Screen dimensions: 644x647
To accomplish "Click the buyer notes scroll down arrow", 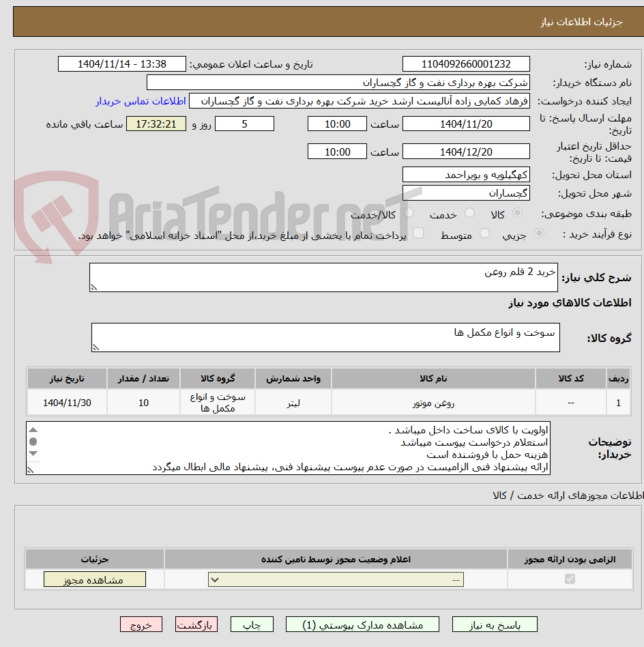I will [33, 453].
